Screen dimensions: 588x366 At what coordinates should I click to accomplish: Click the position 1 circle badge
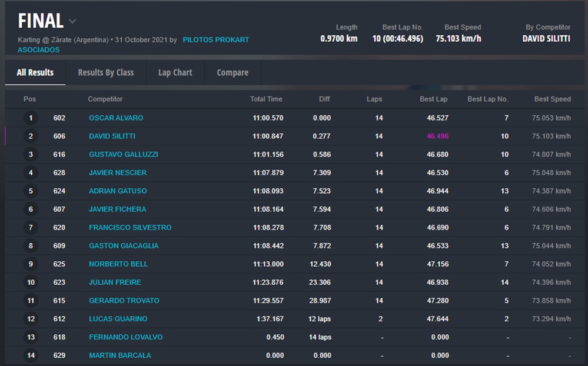[31, 118]
